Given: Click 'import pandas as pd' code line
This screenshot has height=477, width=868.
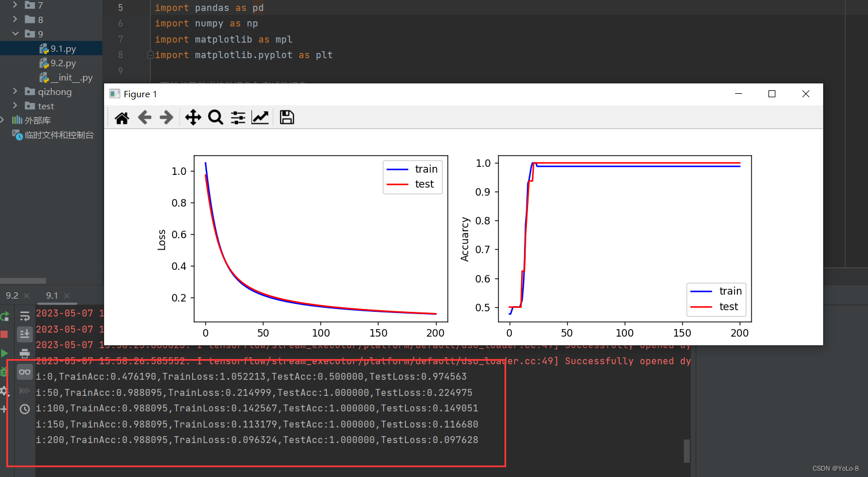Looking at the screenshot, I should click(209, 8).
